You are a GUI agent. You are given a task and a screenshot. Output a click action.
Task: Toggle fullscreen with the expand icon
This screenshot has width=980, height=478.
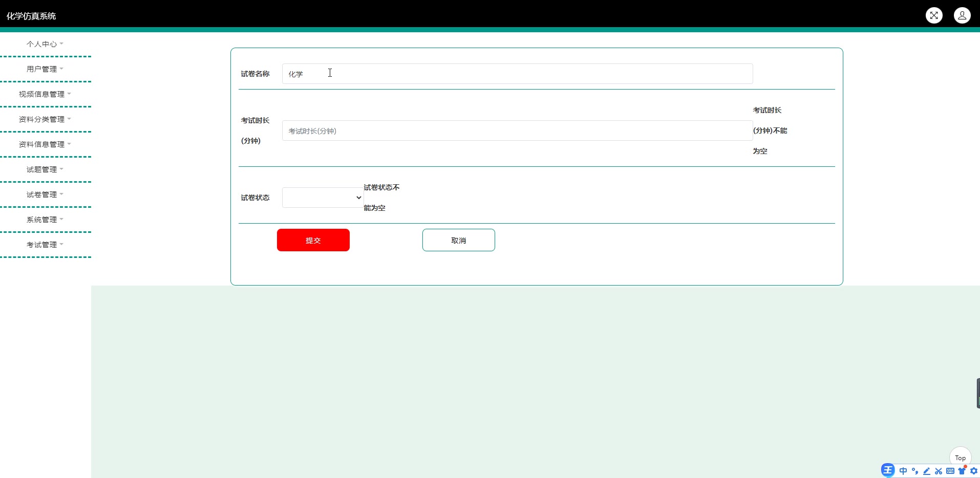(934, 15)
